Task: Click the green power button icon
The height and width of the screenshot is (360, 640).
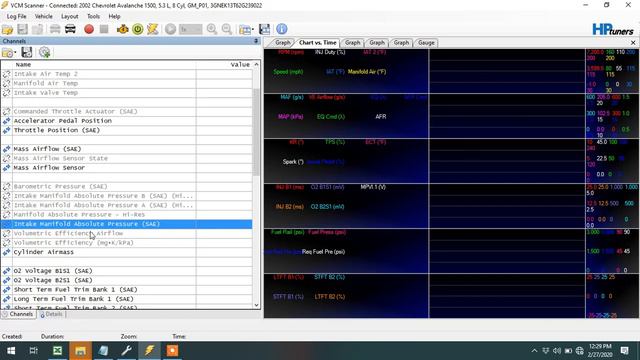Action: (x=138, y=29)
